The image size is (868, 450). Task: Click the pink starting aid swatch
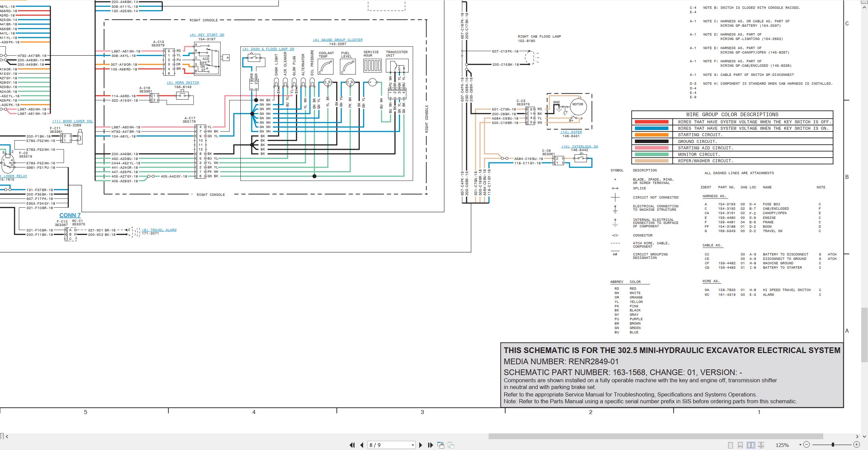pos(651,148)
